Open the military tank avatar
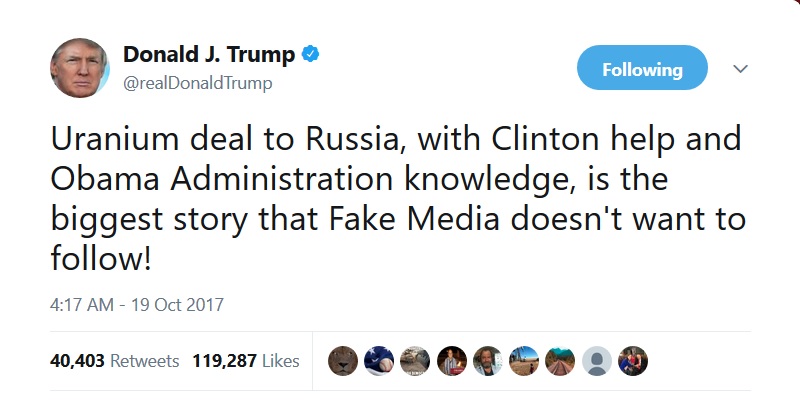 click(415, 361)
